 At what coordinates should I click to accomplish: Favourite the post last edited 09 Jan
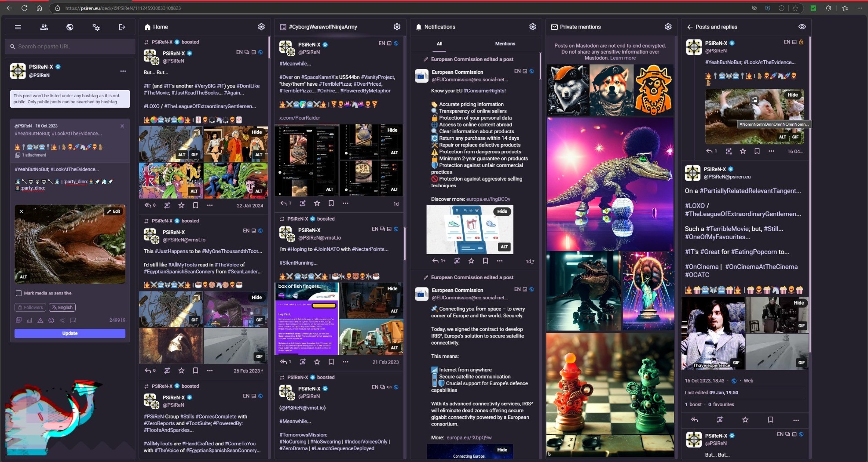point(745,420)
